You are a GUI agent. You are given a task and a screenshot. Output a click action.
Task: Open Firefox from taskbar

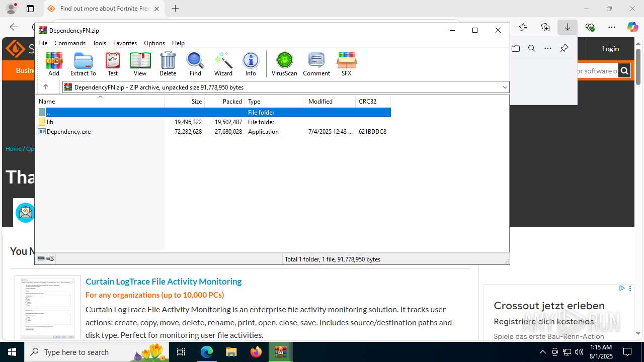point(256,352)
